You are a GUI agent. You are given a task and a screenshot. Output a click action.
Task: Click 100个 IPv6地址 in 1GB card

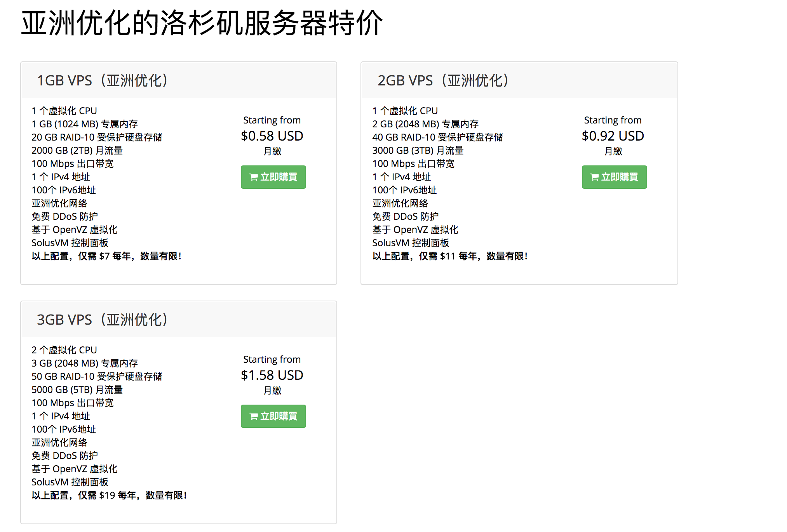pyautogui.click(x=64, y=190)
